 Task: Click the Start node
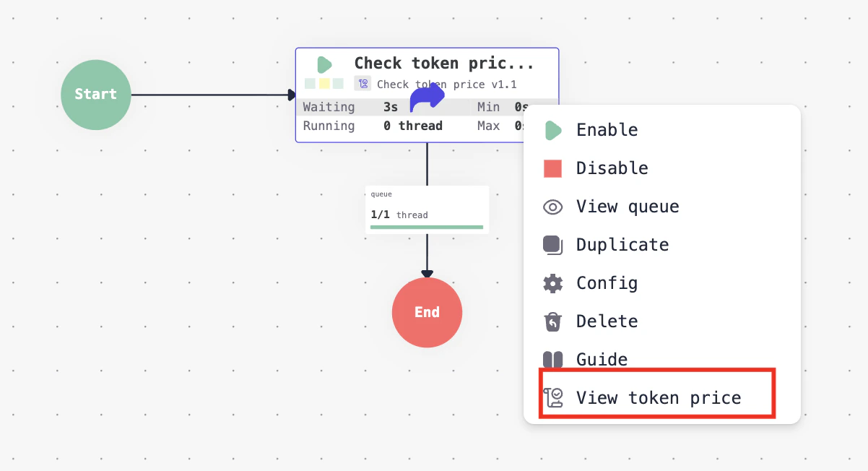(x=95, y=95)
